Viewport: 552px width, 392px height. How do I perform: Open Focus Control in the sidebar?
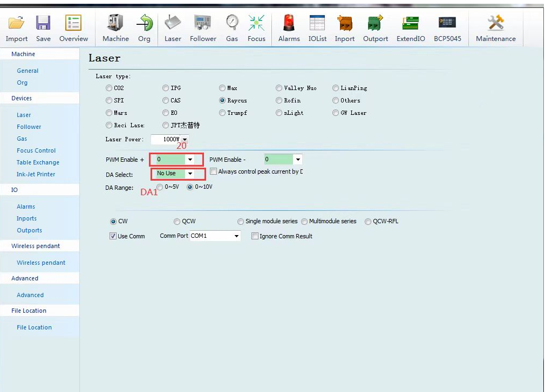click(x=36, y=150)
